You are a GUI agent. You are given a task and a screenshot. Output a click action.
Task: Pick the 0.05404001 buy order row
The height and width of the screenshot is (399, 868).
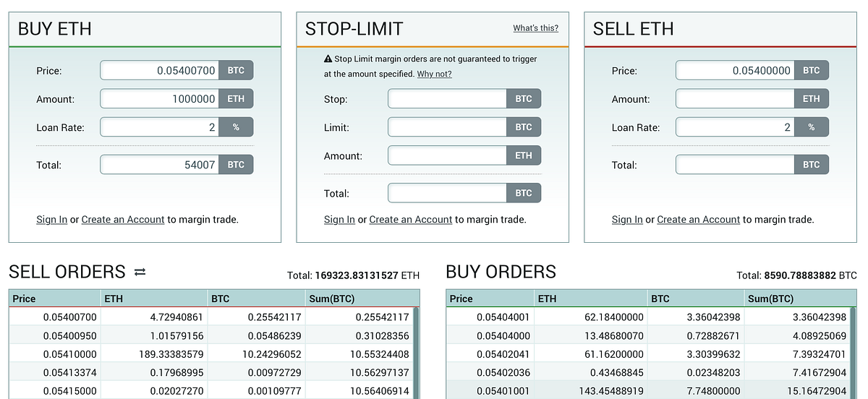pyautogui.click(x=648, y=317)
